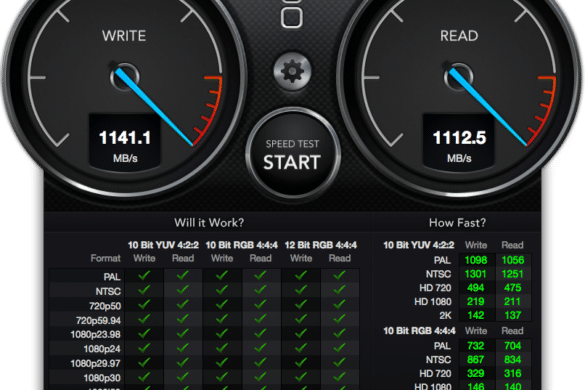This screenshot has width=585, height=390.
Task: Select the 1080p23.98 format row label
Action: [96, 334]
